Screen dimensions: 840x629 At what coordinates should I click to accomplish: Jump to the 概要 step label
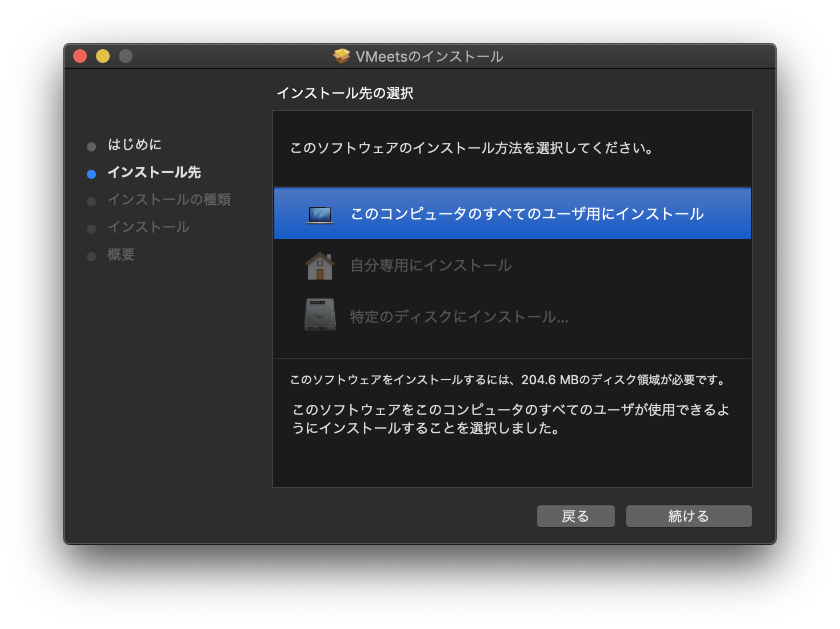tap(121, 254)
